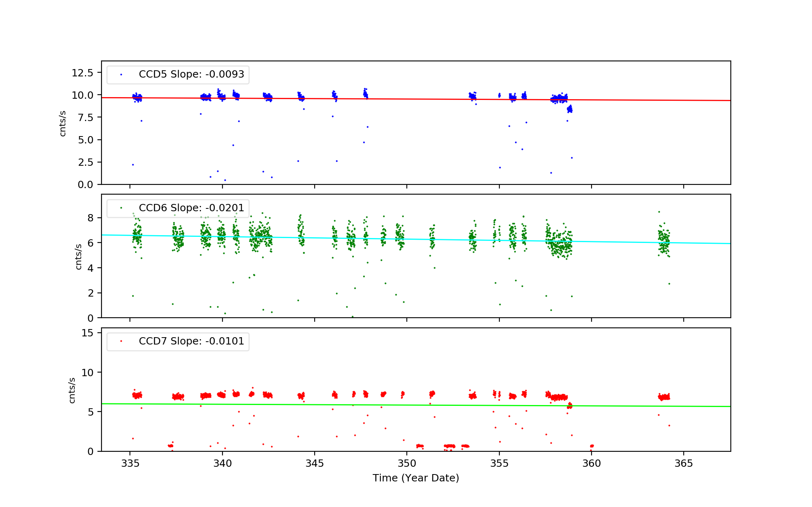This screenshot has width=812, height=507.
Task: Click the CCD5 Slope legend entry
Action: [x=191, y=74]
